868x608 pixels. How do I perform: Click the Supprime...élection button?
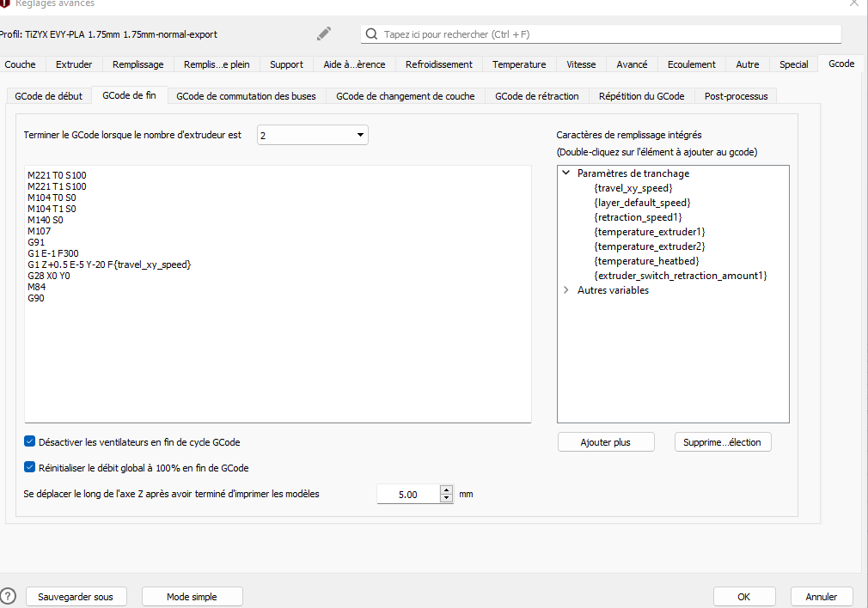723,442
